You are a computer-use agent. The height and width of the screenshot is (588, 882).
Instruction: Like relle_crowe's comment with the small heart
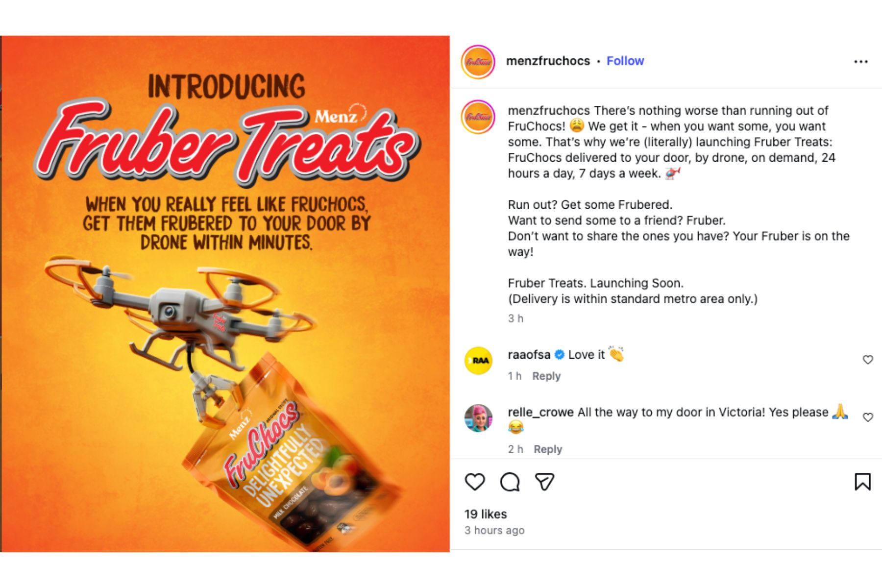868,417
